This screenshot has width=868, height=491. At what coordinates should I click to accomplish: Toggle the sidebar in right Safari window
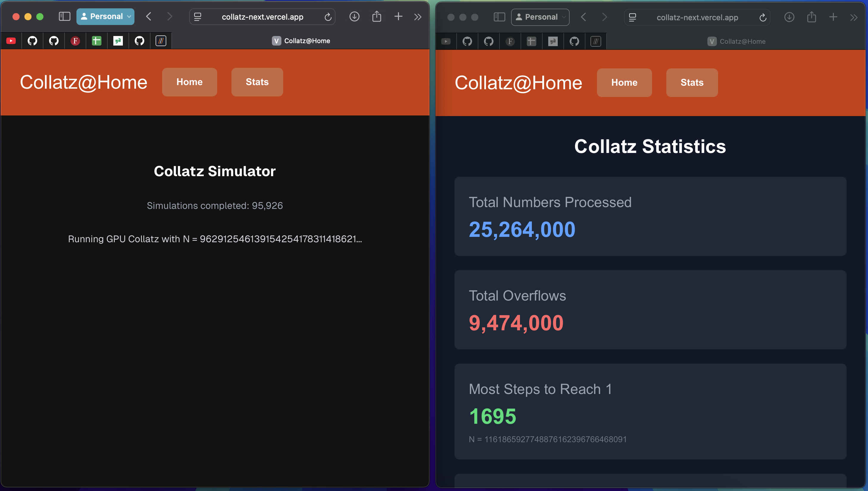499,17
